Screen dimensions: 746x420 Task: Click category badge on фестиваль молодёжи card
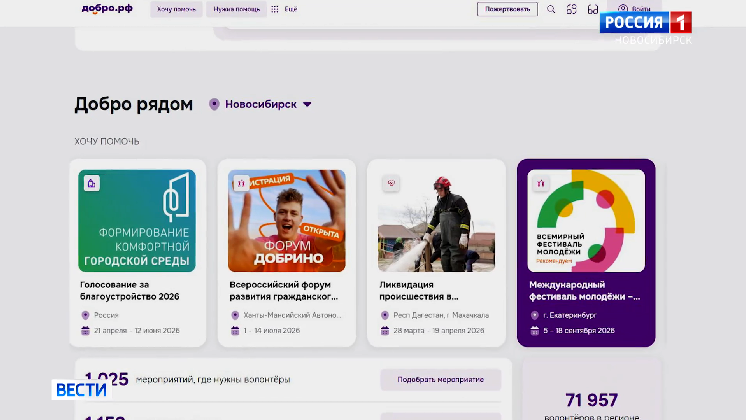[540, 183]
